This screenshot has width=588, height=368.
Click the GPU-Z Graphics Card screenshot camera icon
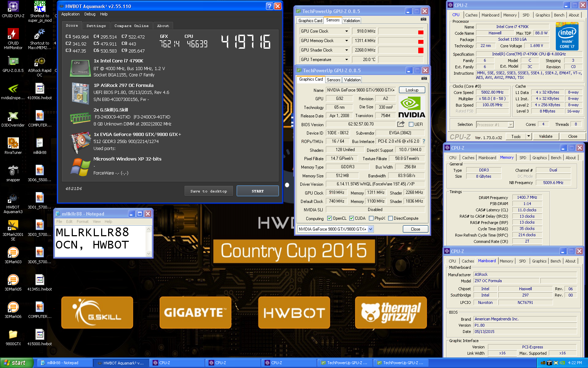424,79
